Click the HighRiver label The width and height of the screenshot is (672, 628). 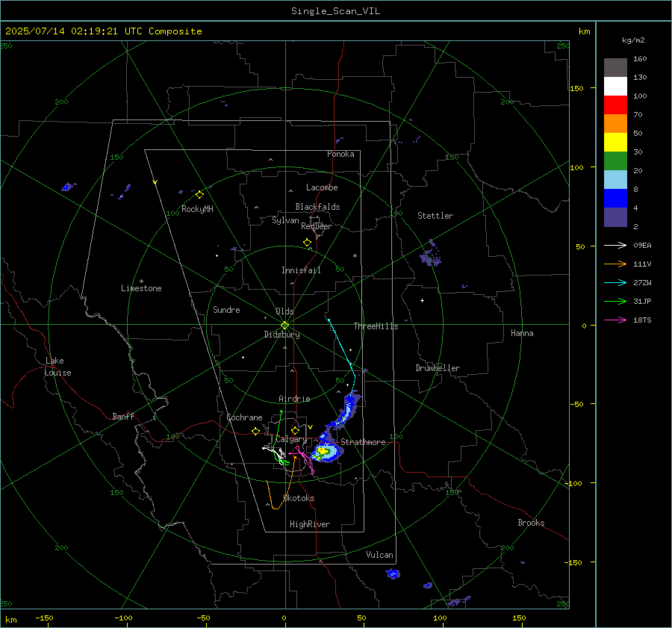310,524
